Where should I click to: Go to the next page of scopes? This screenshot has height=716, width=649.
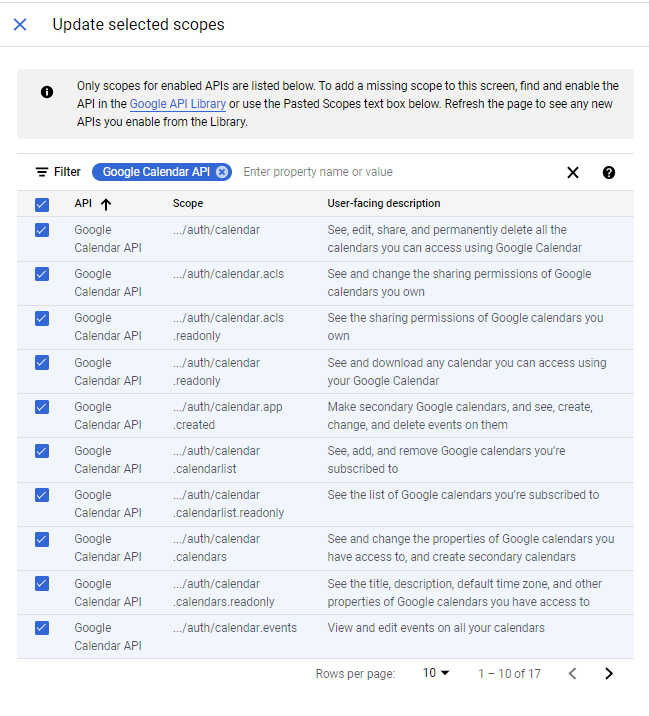coord(609,673)
